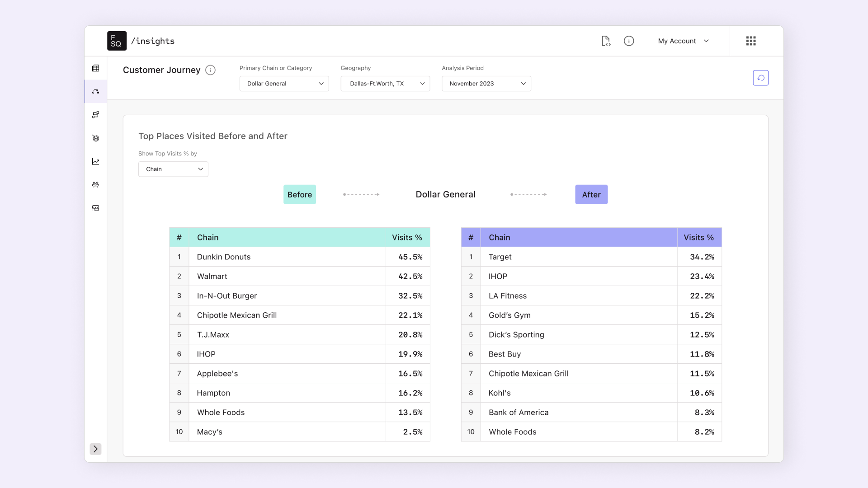The image size is (868, 488).
Task: Click the flow diagram sidebar icon
Action: [x=95, y=115]
